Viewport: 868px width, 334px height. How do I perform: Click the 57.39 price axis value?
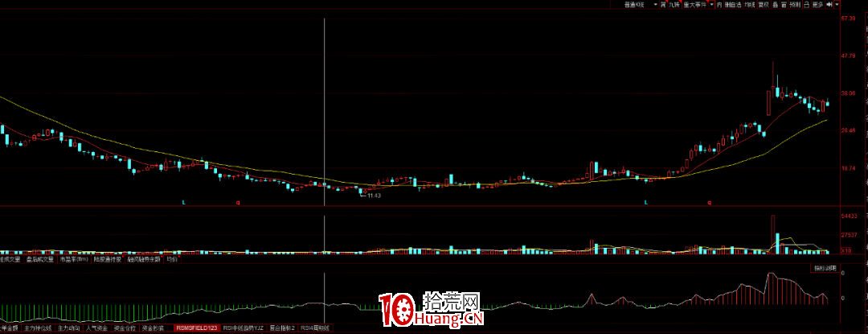[x=848, y=19]
